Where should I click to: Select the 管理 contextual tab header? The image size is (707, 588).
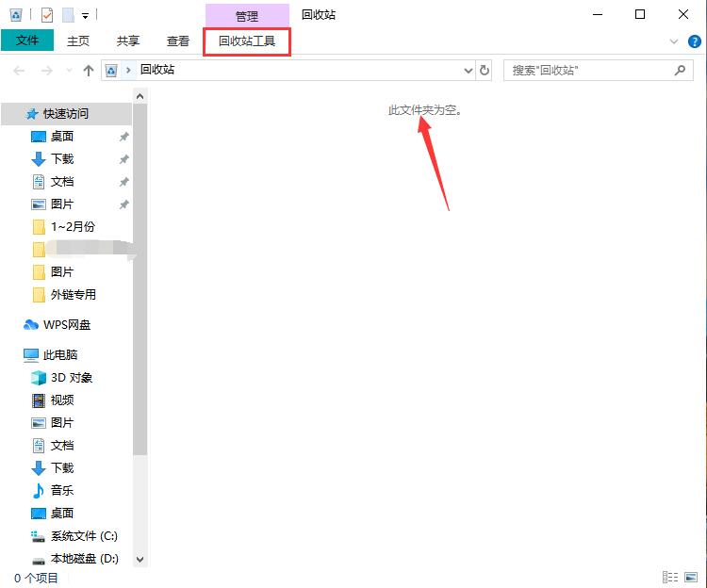pyautogui.click(x=247, y=16)
